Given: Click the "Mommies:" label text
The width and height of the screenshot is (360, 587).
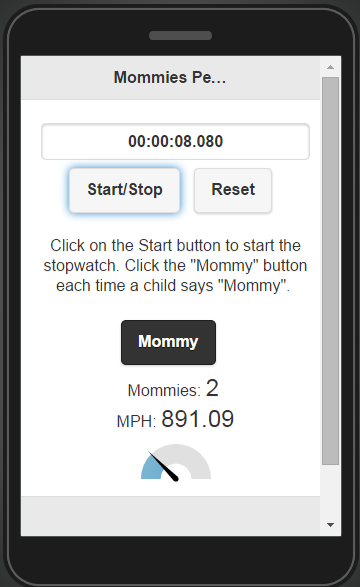Looking at the screenshot, I should click(x=164, y=390).
